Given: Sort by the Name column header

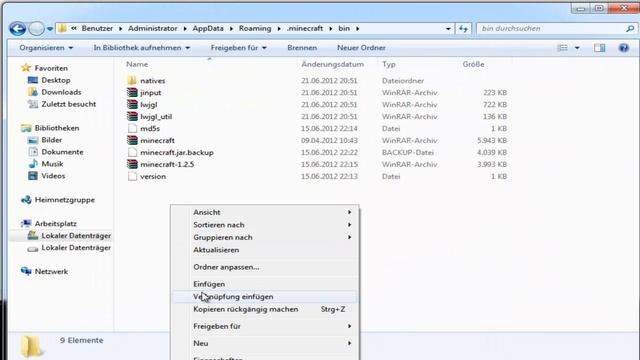Looking at the screenshot, I should pyautogui.click(x=137, y=64).
